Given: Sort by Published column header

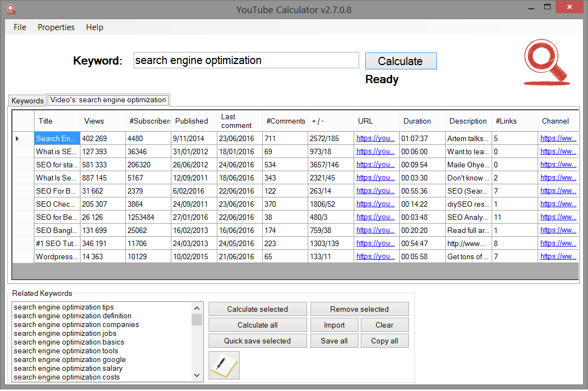Looking at the screenshot, I should [194, 121].
